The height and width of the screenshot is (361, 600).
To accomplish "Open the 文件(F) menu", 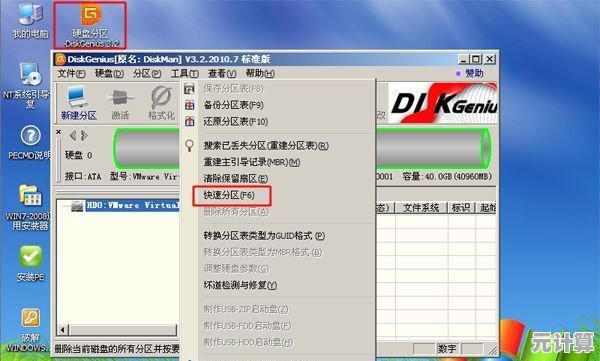I will pyautogui.click(x=71, y=73).
